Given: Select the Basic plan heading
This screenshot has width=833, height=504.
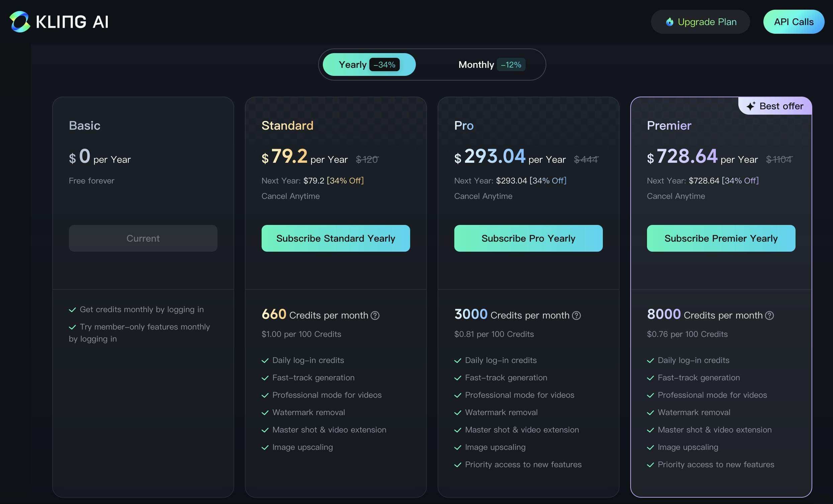Looking at the screenshot, I should tap(85, 125).
